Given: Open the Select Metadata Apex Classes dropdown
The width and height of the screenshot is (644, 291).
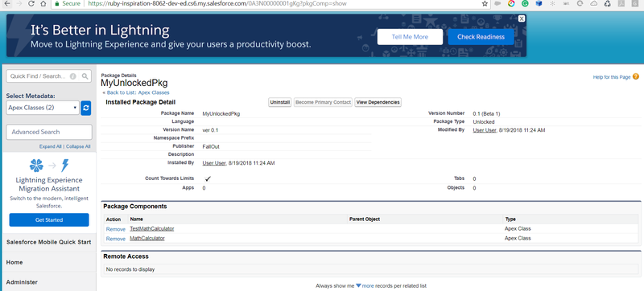Looking at the screenshot, I should point(43,108).
